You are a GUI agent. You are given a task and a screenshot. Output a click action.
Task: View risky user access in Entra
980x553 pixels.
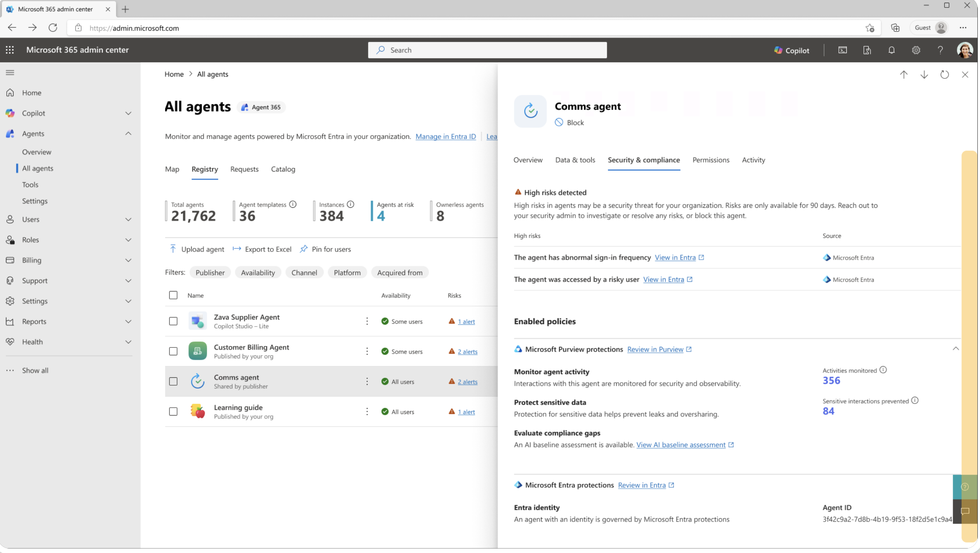(x=667, y=280)
